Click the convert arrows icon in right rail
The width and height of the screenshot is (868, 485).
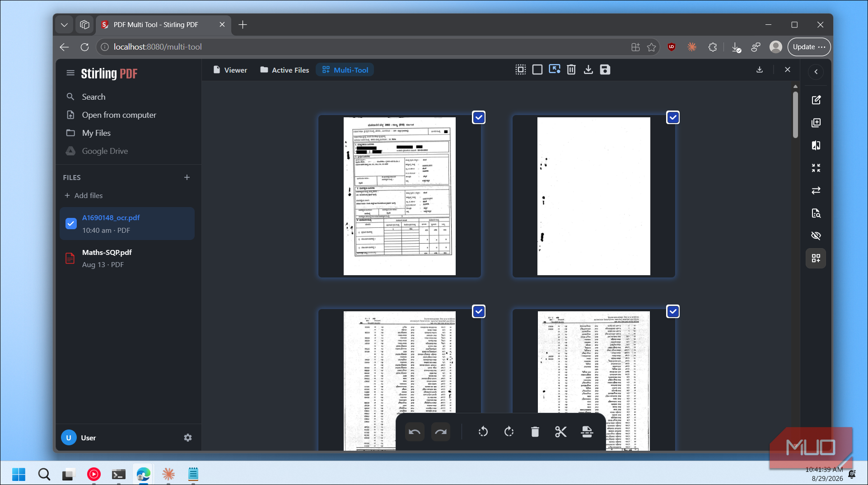tap(816, 190)
